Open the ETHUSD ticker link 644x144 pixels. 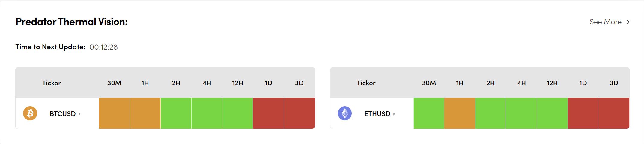pyautogui.click(x=377, y=114)
